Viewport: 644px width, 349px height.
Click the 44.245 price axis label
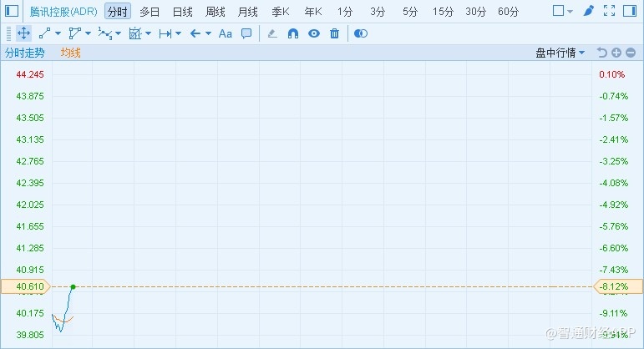[x=30, y=74]
